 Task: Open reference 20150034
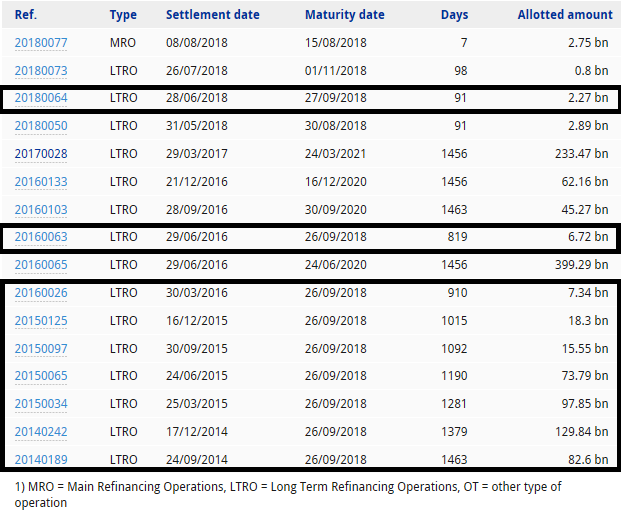coord(41,404)
